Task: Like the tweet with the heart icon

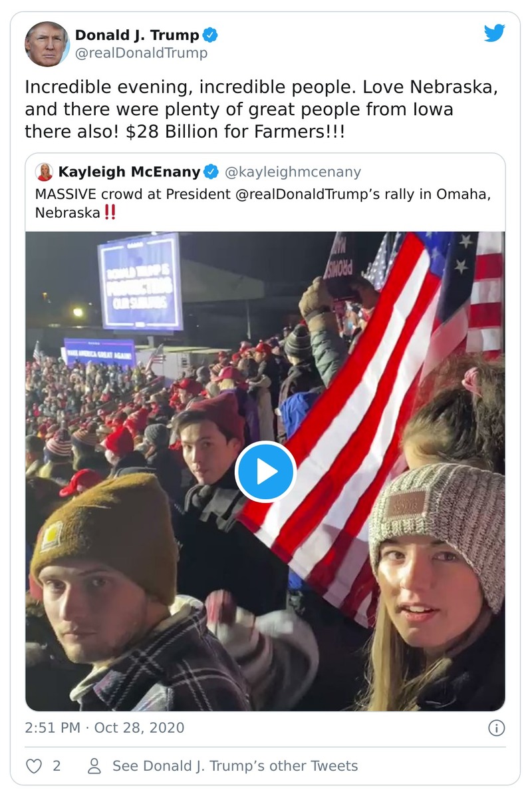Action: (x=34, y=766)
